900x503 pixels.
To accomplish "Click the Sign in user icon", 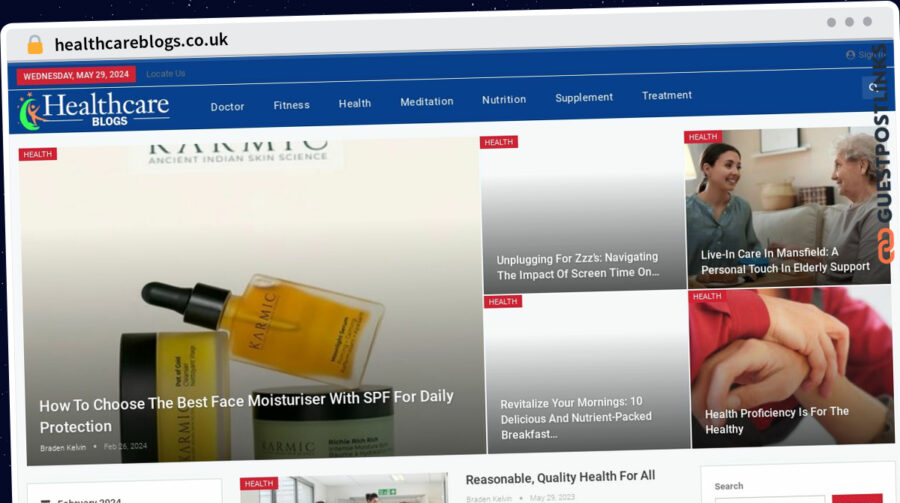I will pos(851,55).
